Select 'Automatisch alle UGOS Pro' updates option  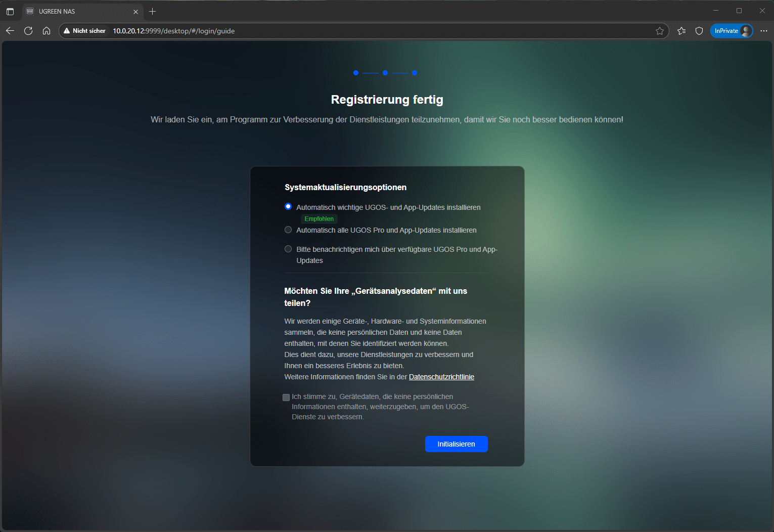click(x=288, y=230)
